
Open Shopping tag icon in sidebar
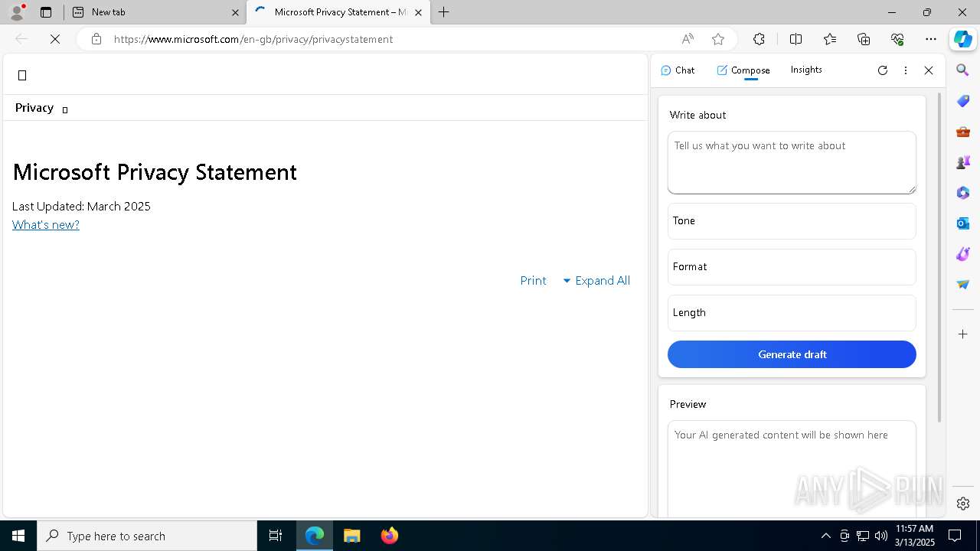click(x=963, y=101)
